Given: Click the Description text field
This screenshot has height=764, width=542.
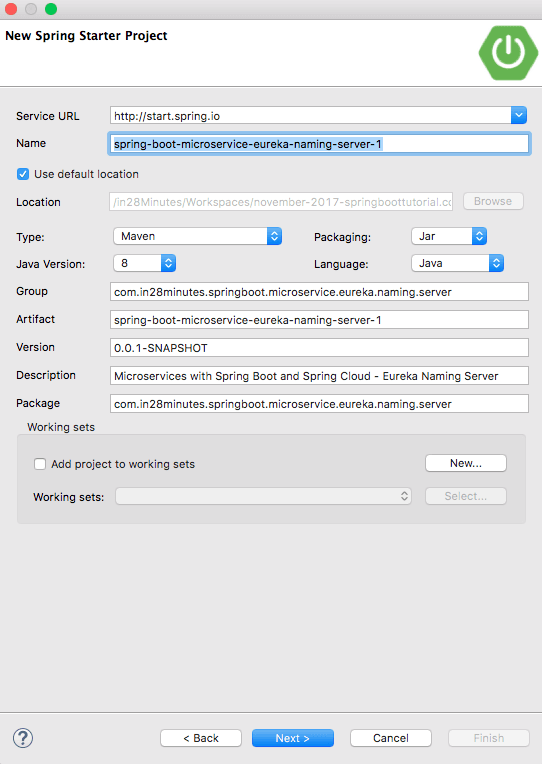Looking at the screenshot, I should click(x=319, y=376).
